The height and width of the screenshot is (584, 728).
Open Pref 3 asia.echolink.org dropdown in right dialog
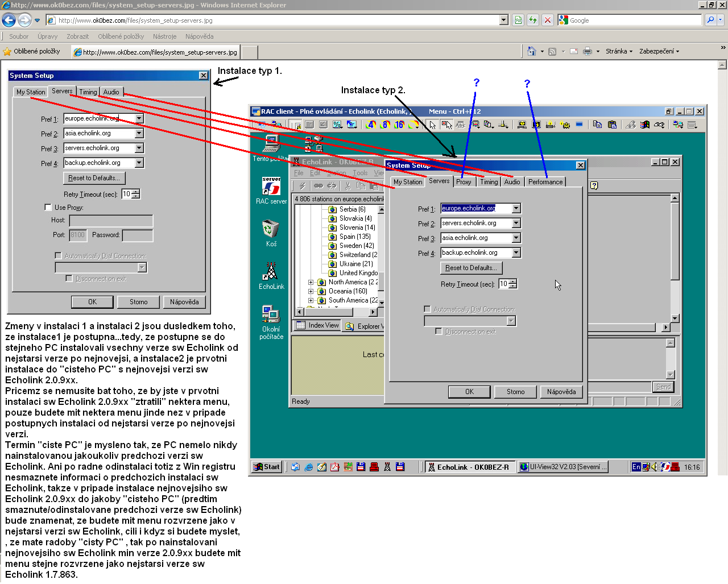click(516, 238)
